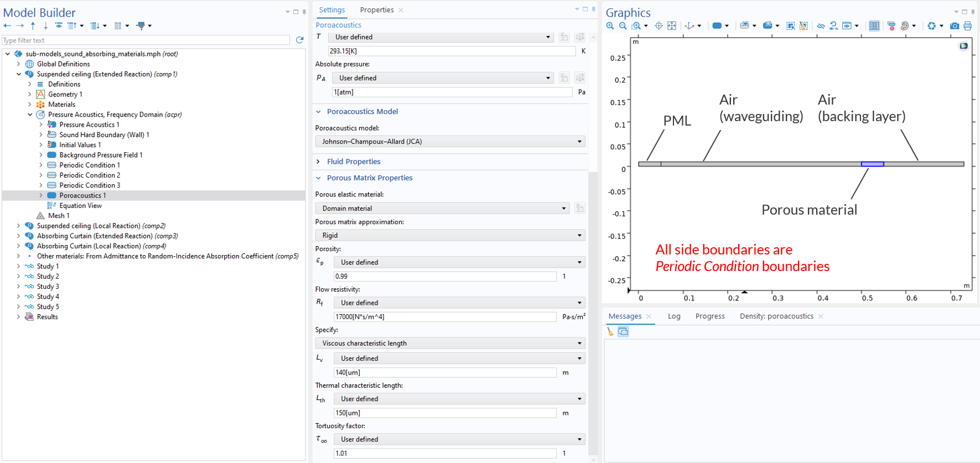Image resolution: width=980 pixels, height=463 pixels.
Task: Toggle hide for geometry icon in Graphics toolbar
Action: 821,26
